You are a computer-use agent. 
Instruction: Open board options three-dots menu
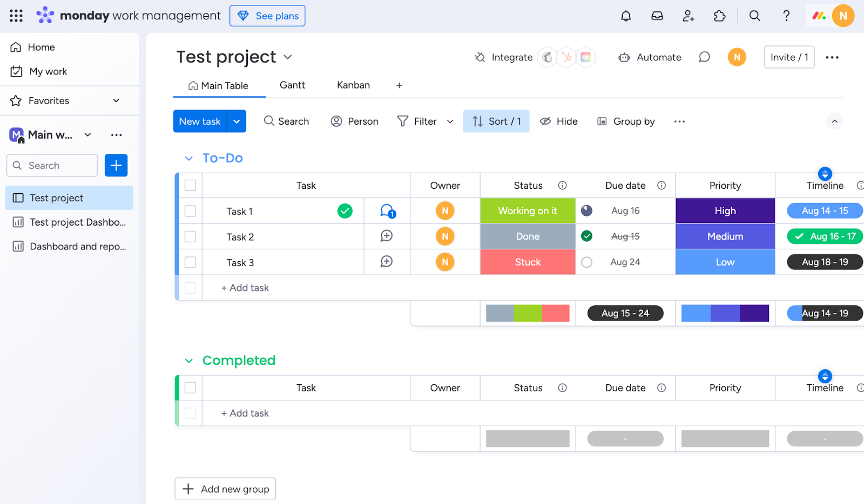click(832, 57)
